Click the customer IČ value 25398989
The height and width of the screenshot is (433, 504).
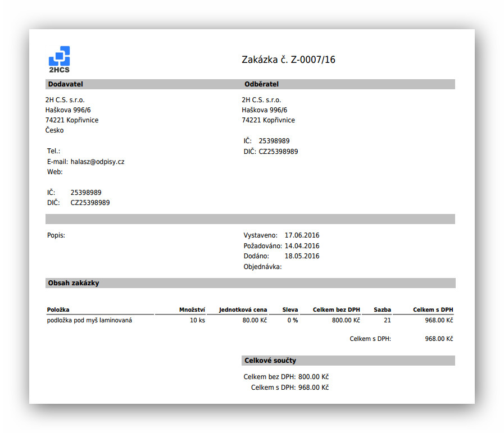tap(274, 141)
